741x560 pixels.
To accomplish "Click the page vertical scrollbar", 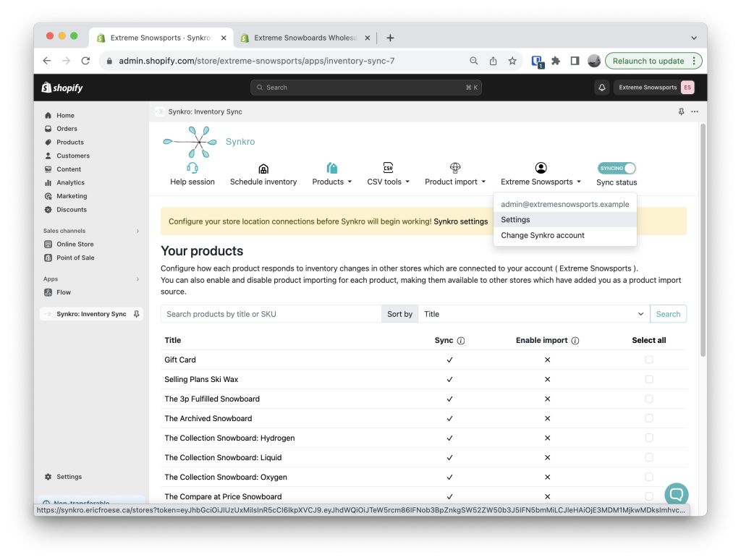I will (703, 240).
